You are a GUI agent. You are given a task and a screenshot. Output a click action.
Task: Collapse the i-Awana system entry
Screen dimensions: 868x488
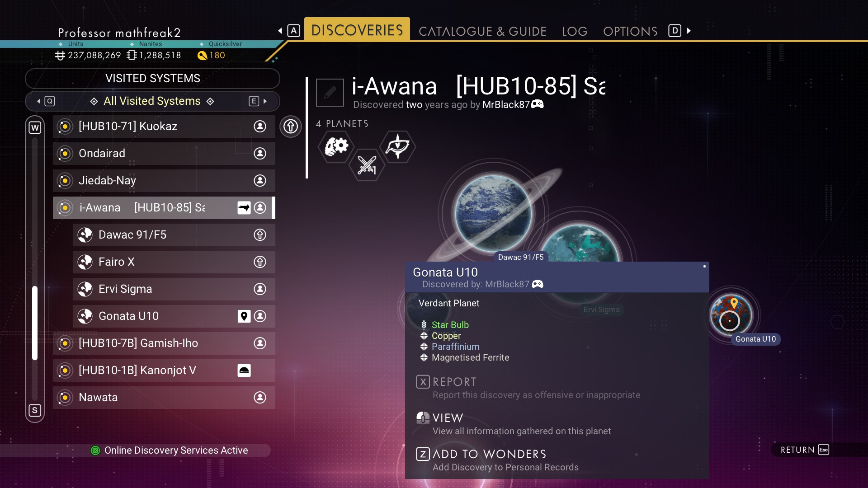(164, 208)
